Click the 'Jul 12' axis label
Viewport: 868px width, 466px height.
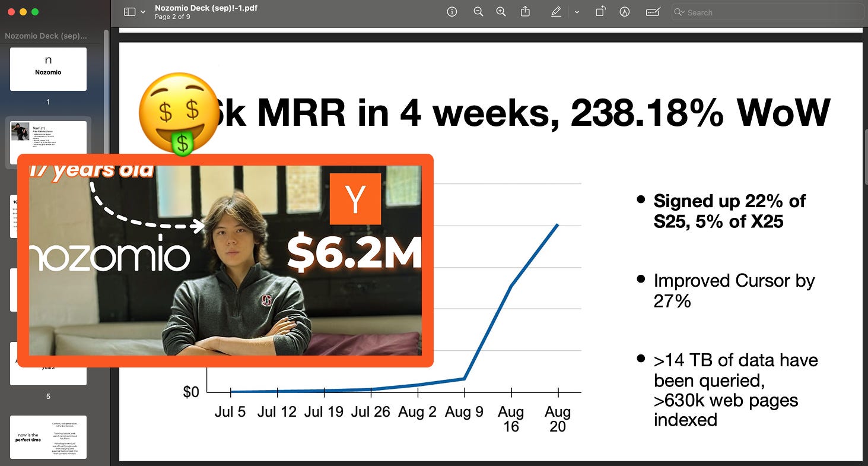click(x=277, y=411)
